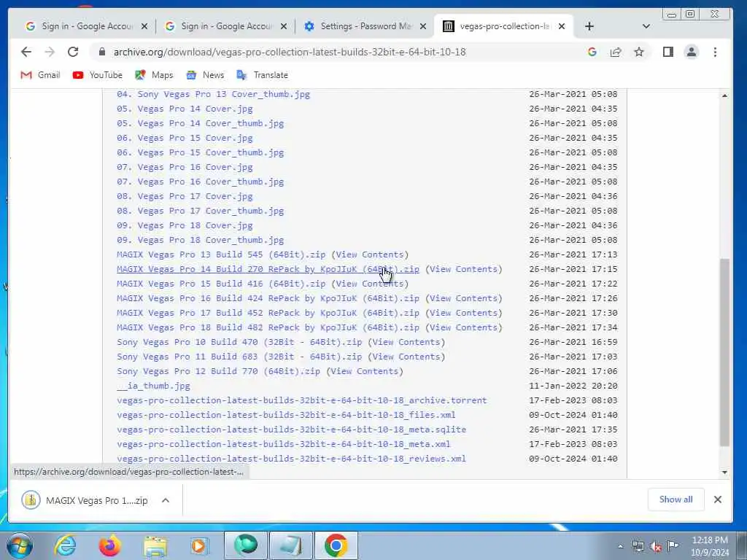Expand the tab search dropdown arrow
The width and height of the screenshot is (747, 560).
coord(646,26)
